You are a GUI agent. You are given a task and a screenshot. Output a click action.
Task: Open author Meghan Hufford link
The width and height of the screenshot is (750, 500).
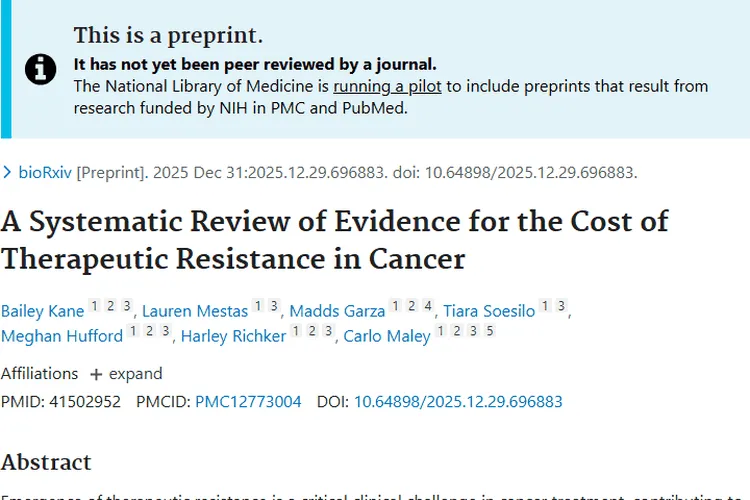tap(62, 336)
